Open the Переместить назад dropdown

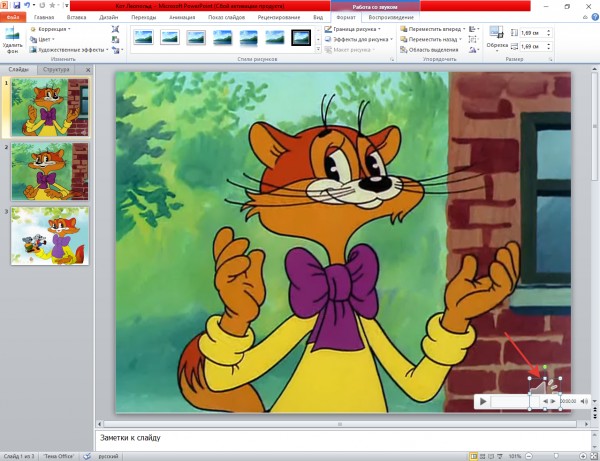pos(431,39)
